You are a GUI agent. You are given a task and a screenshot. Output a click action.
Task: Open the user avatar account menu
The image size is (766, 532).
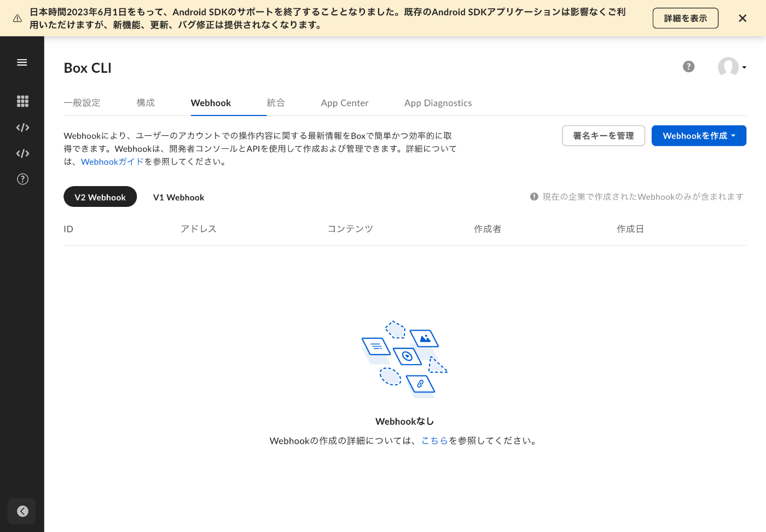[732, 67]
